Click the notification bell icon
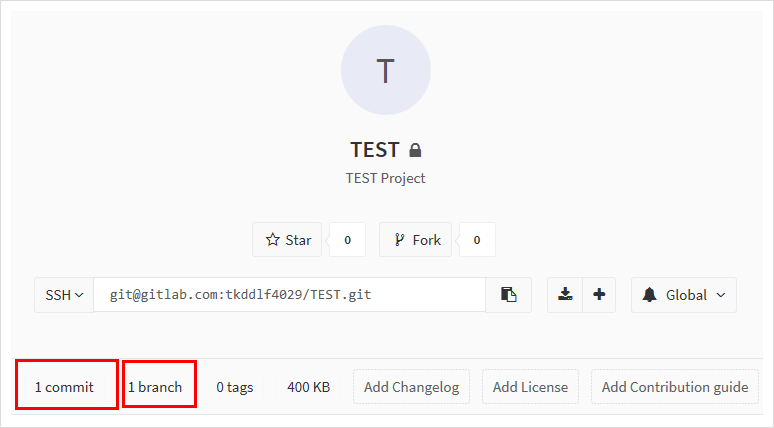The height and width of the screenshot is (428, 774). coord(649,295)
